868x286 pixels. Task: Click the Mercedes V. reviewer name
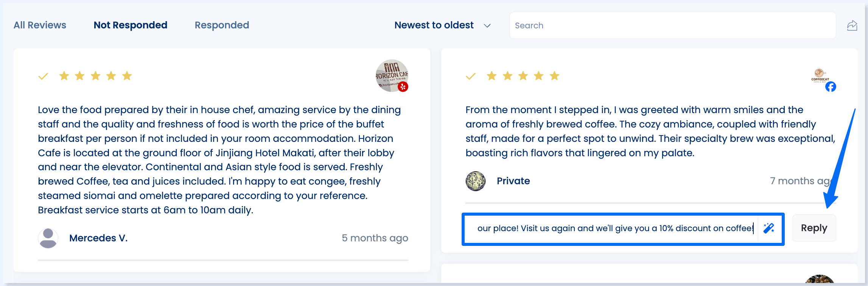point(98,238)
